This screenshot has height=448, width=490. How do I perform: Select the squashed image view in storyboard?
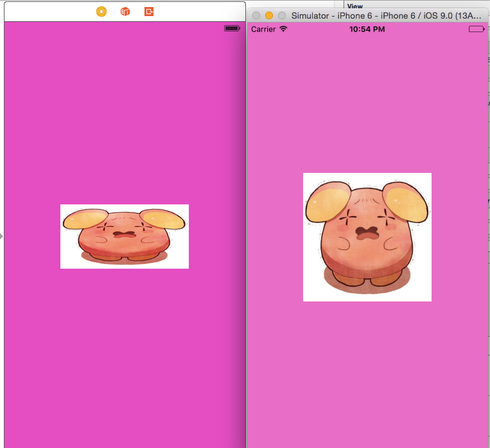pos(125,237)
